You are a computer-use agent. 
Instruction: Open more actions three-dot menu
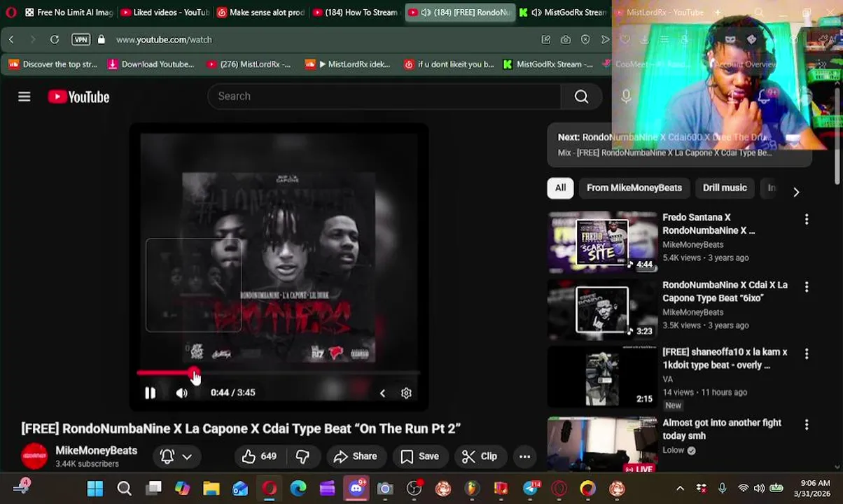click(x=524, y=456)
